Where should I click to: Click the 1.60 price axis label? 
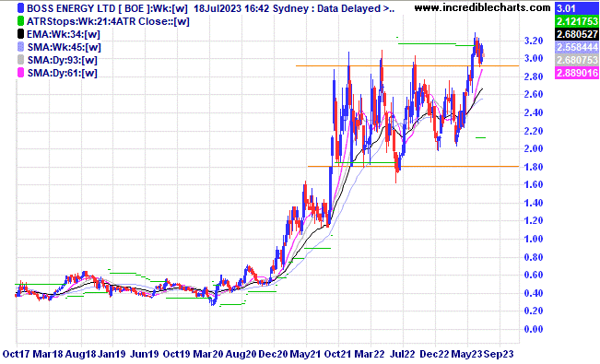pyautogui.click(x=534, y=185)
